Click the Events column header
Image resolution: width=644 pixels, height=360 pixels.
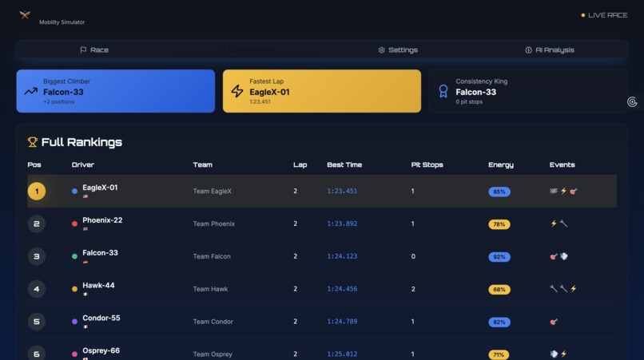tap(563, 164)
